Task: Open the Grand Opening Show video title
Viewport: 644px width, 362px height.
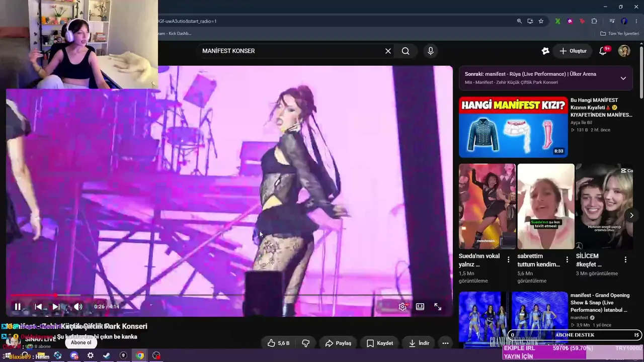Action: [600, 303]
